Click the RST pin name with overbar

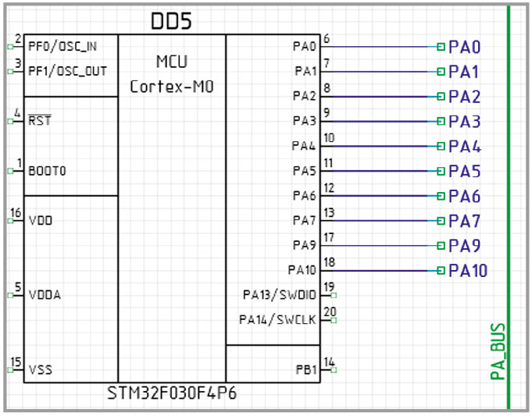tap(40, 120)
